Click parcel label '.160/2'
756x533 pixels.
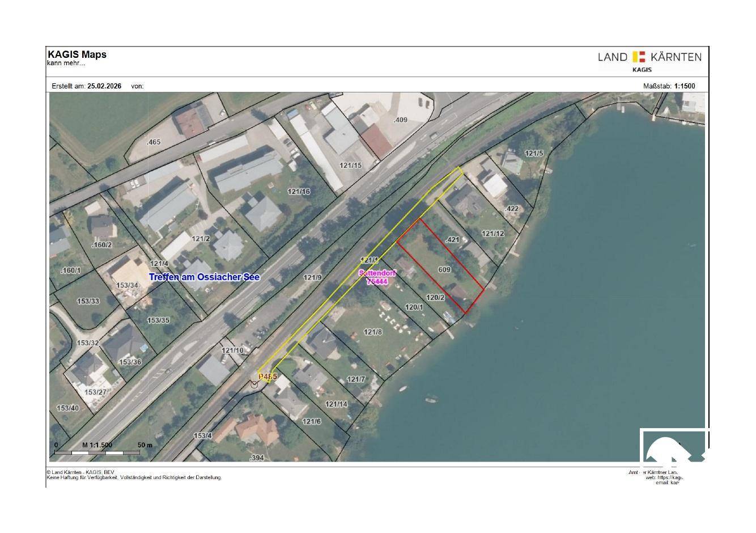point(102,246)
